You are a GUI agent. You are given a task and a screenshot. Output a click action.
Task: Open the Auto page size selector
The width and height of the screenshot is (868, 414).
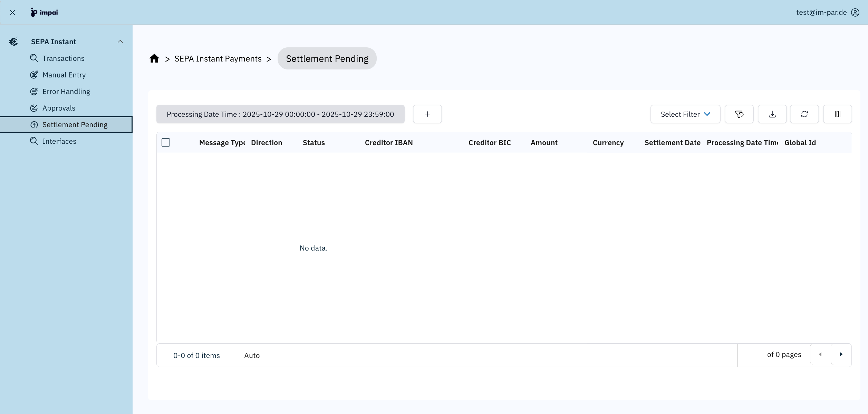tap(252, 355)
